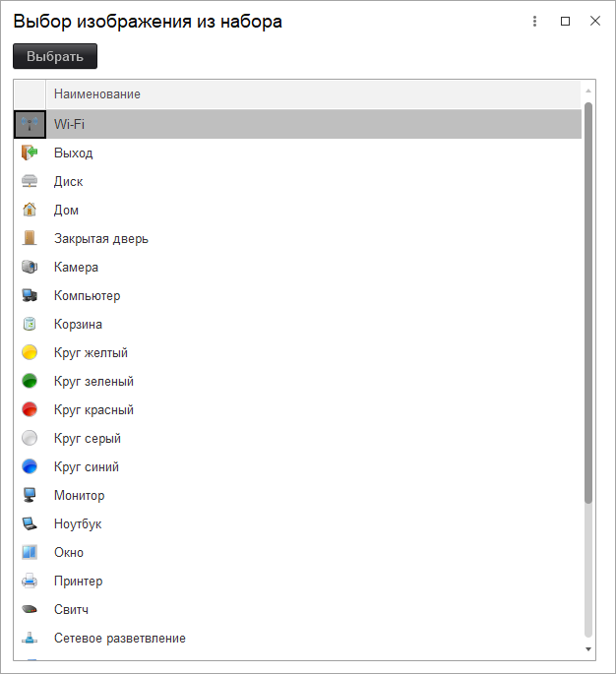This screenshot has height=674, width=616.
Task: Click the scrollbar down arrow
Action: click(x=588, y=649)
